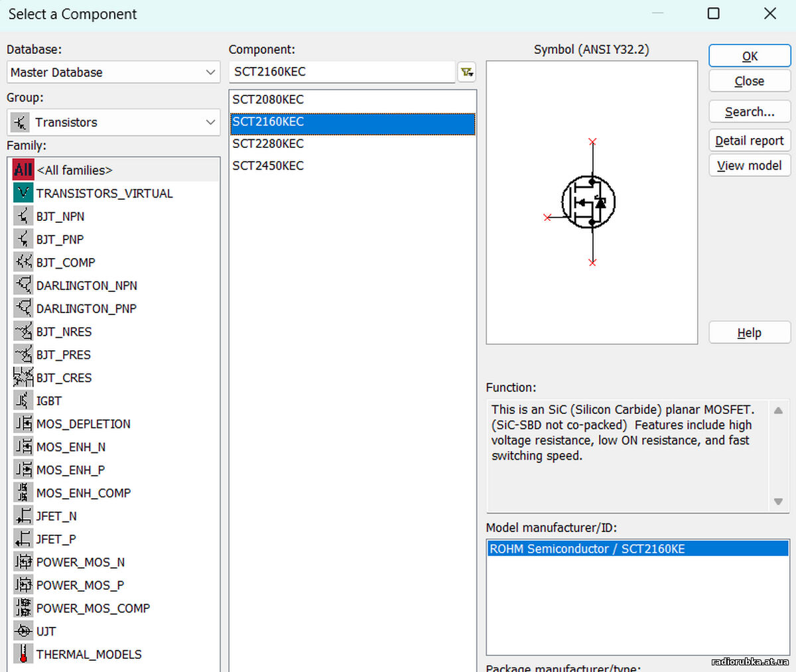
Task: Click the Component name input field
Action: click(342, 72)
